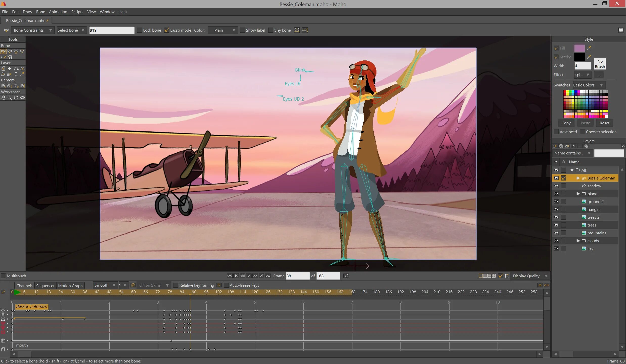The height and width of the screenshot is (364, 626).
Task: Open the Bone Constraints dropdown
Action: tap(32, 30)
